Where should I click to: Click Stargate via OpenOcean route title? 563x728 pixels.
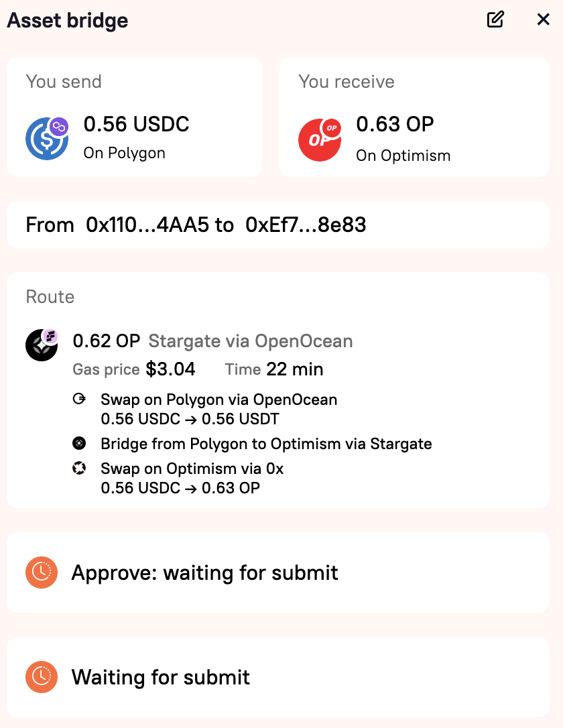tap(251, 341)
